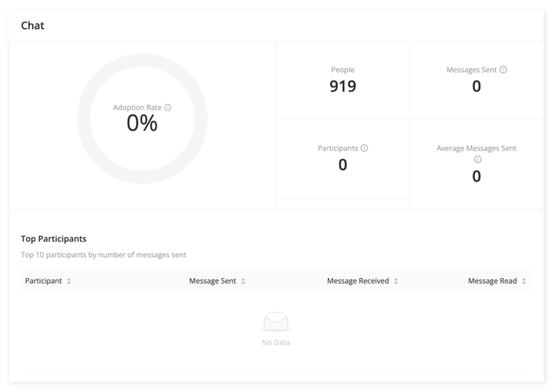Sort by Message Read column arrows

524,281
